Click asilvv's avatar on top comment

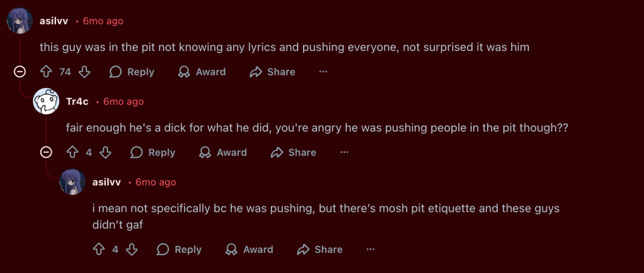(20, 21)
